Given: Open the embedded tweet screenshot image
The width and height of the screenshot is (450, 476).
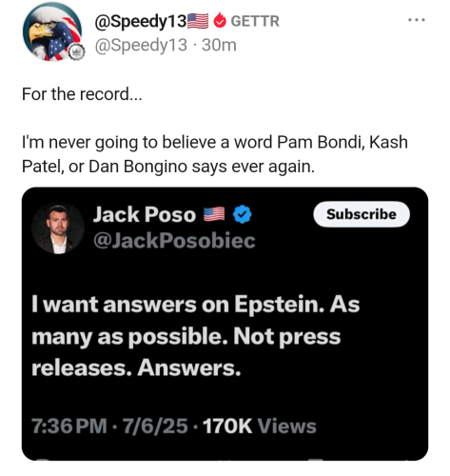Looking at the screenshot, I should pos(225,324).
